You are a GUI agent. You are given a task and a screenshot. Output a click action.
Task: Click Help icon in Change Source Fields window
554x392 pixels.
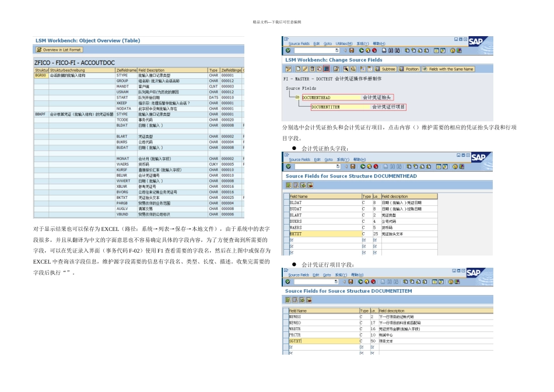coord(453,51)
